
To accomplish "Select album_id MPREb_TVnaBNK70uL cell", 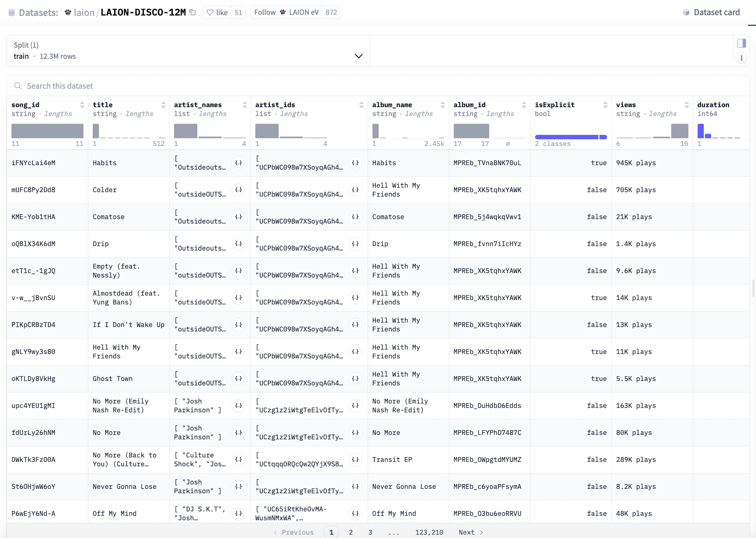I will click(x=490, y=163).
